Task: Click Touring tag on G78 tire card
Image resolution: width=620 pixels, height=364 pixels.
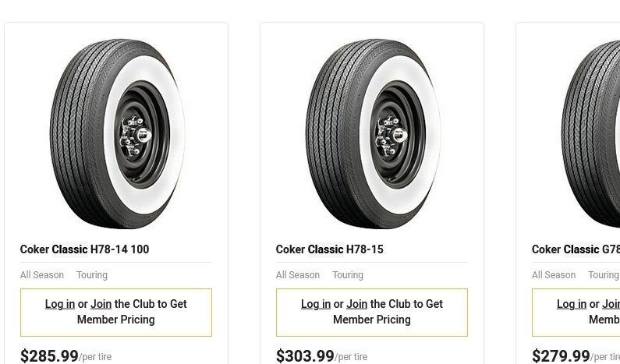Action: coord(603,275)
